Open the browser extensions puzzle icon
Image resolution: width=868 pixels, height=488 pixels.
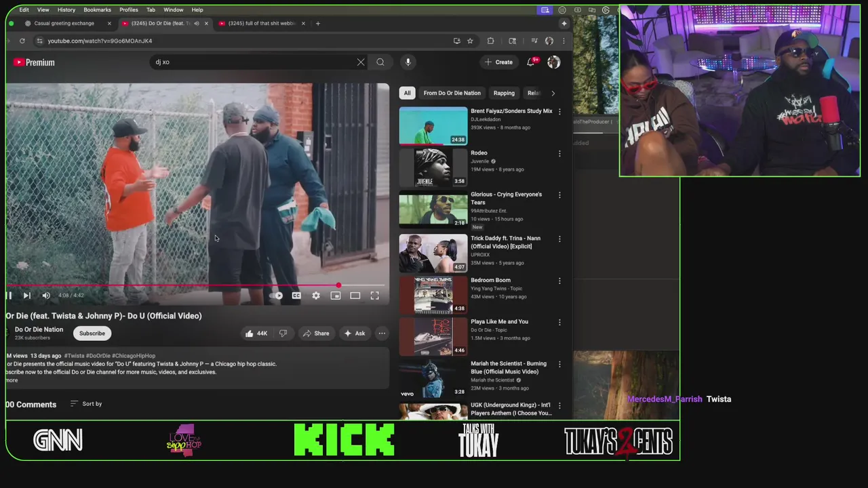pos(490,41)
